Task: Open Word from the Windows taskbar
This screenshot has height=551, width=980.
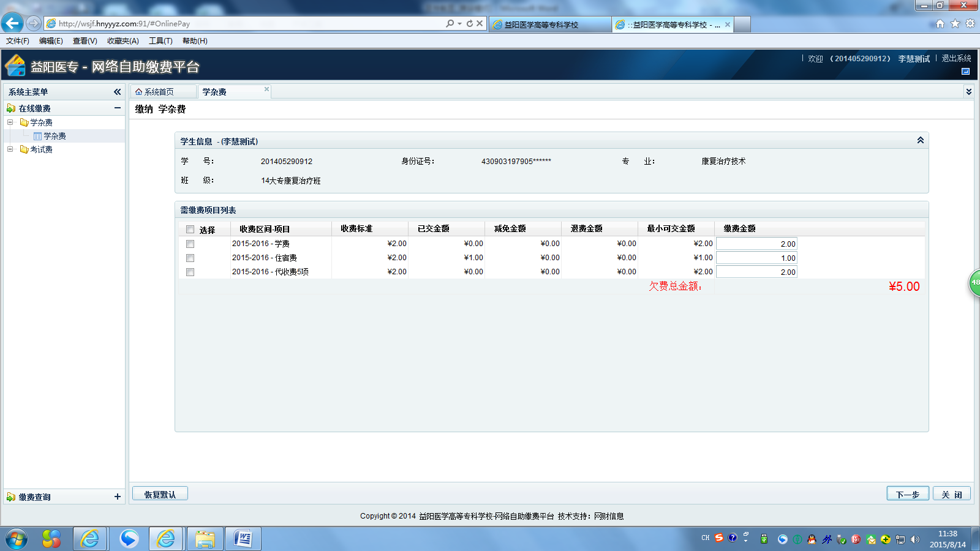Action: [243, 539]
